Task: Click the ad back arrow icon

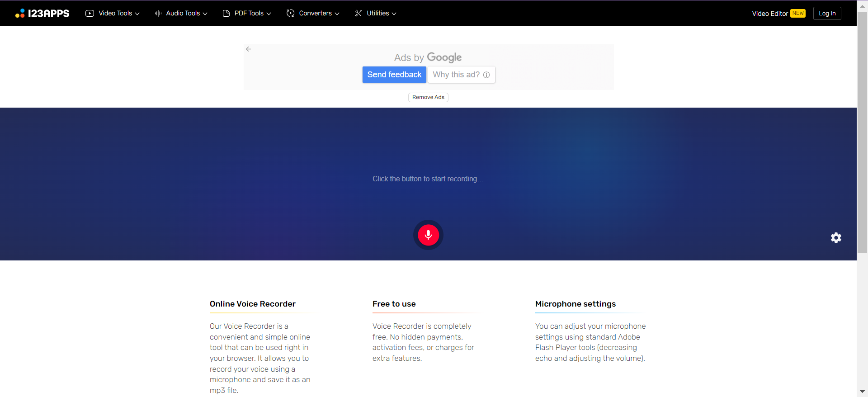Action: point(248,49)
